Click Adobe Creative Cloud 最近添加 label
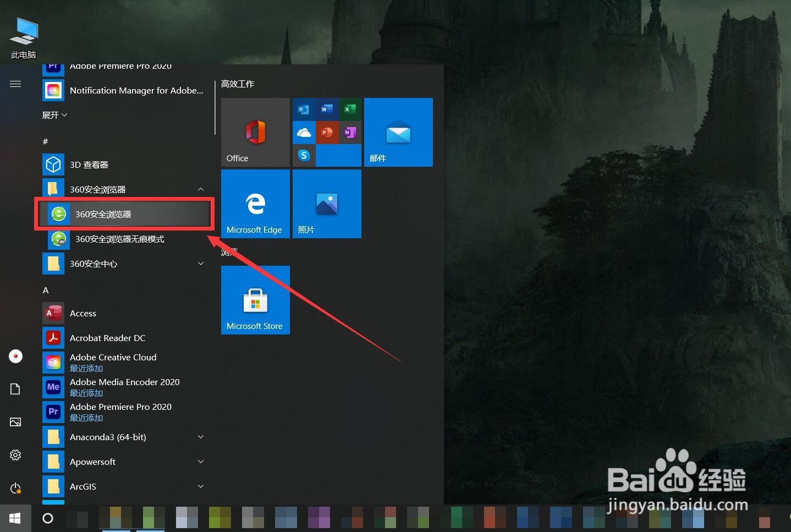 [x=86, y=369]
